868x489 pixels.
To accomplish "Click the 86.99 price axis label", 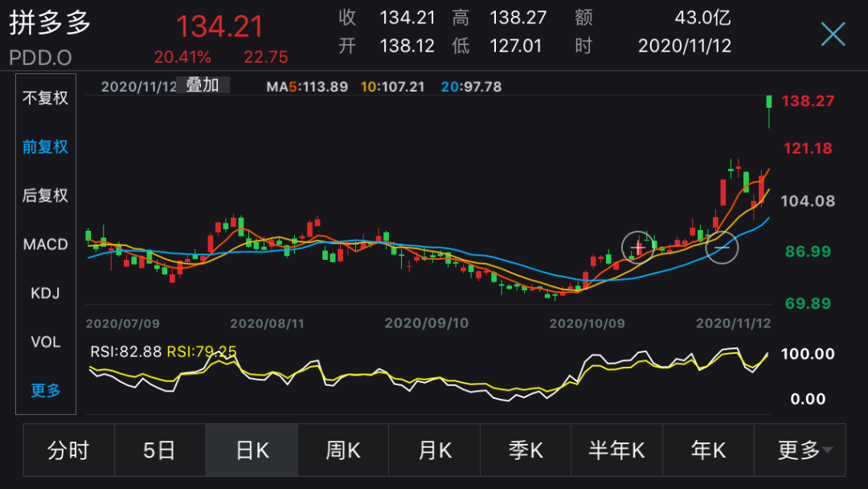I will point(808,252).
